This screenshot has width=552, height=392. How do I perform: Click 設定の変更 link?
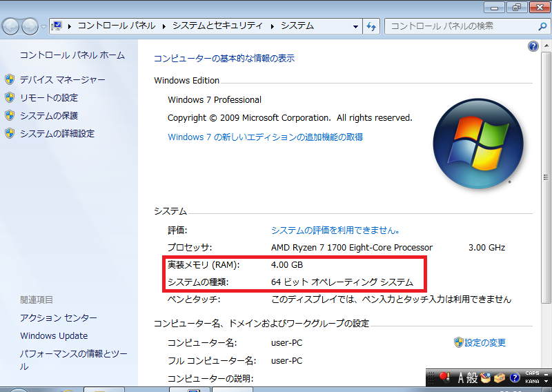point(485,342)
